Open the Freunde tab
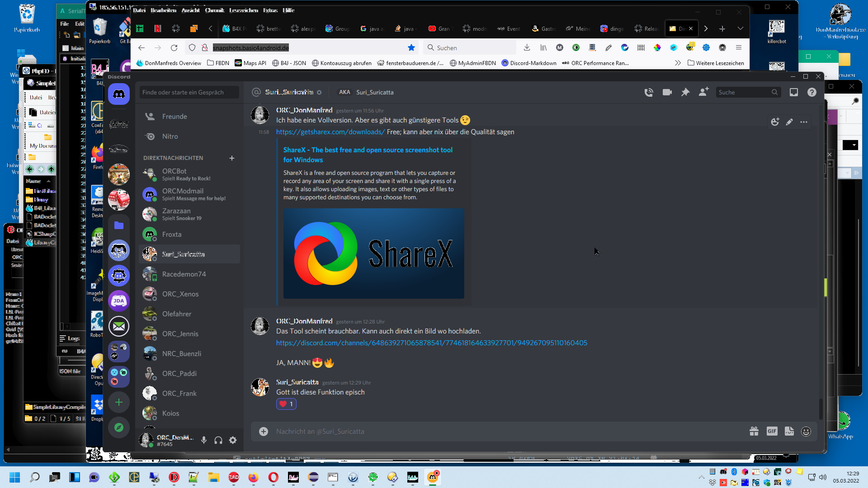The height and width of the screenshot is (488, 868). [174, 117]
